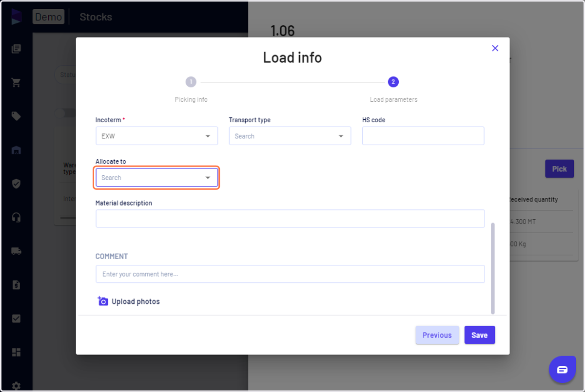Open the Transport type dropdown
Screen dimensions: 585x392
[x=290, y=136]
